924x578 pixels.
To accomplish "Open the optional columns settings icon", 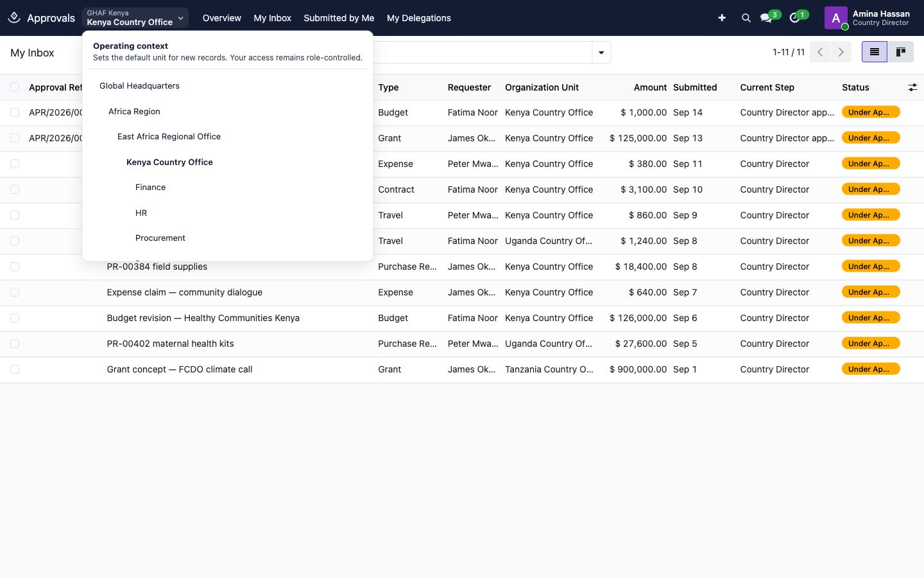I will pyautogui.click(x=912, y=87).
